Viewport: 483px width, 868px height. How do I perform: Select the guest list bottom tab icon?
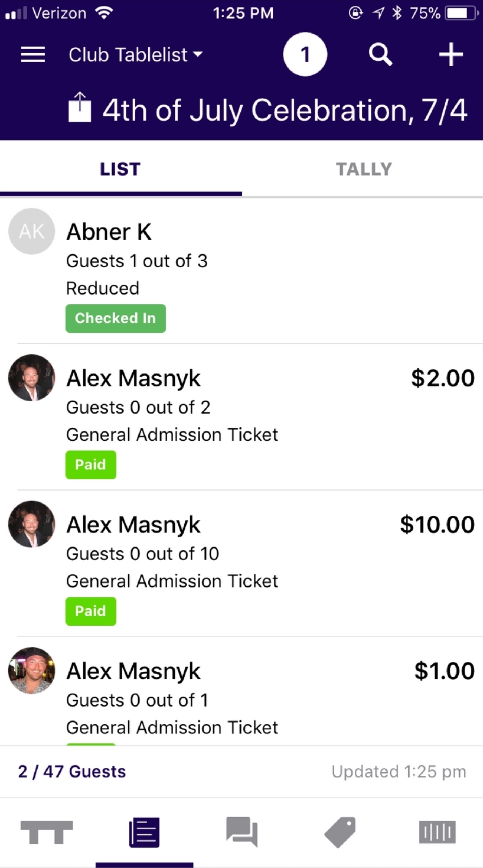tap(144, 832)
